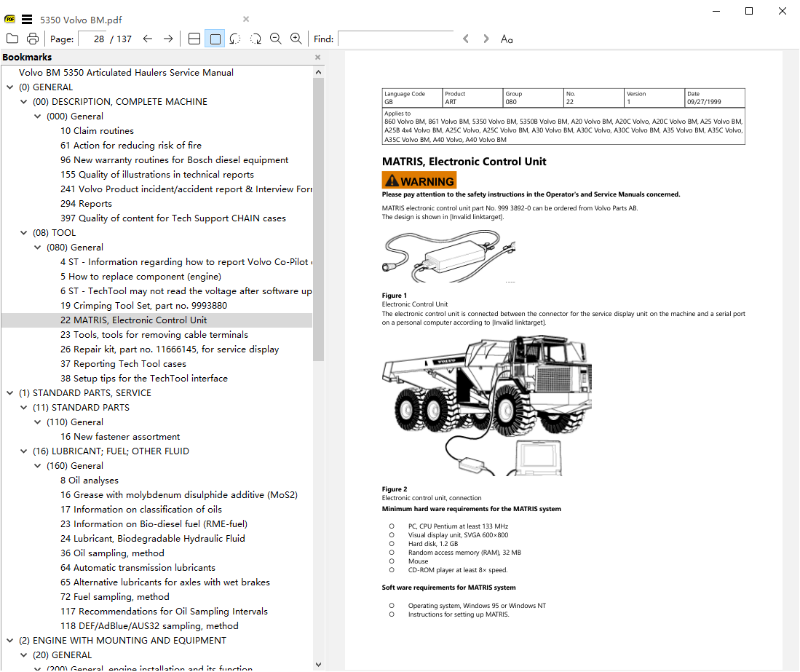Open 23 Tools for removing cable terminals
This screenshot has height=672, width=800.
pyautogui.click(x=154, y=335)
